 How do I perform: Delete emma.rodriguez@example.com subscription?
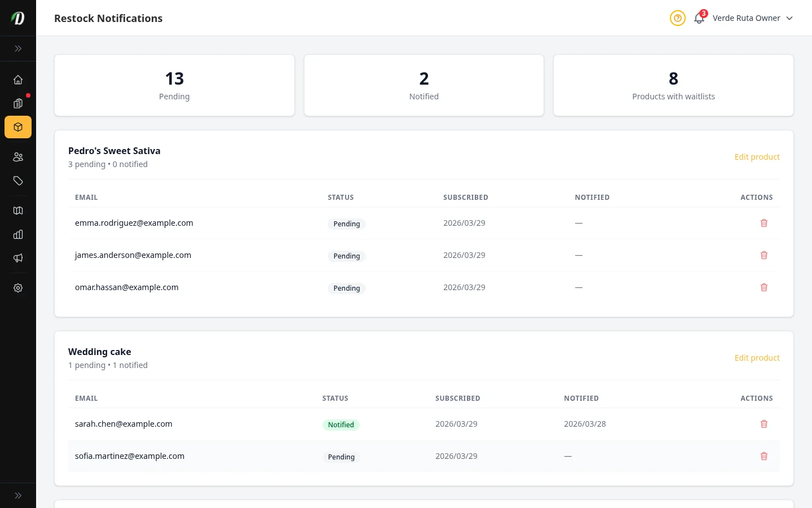pyautogui.click(x=764, y=223)
